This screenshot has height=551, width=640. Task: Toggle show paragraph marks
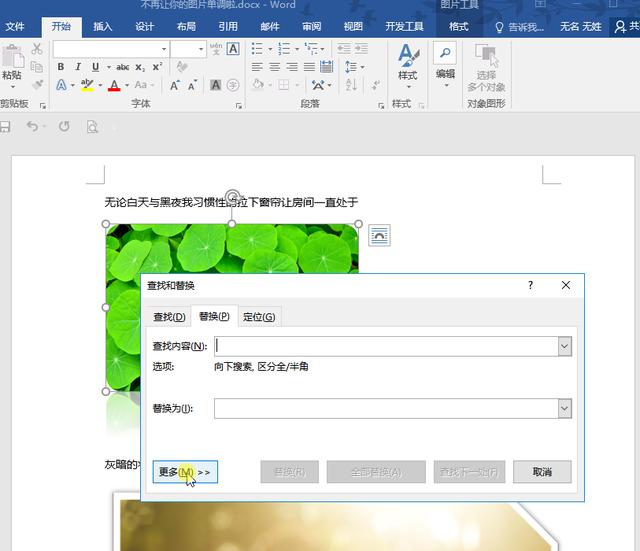coord(375,85)
